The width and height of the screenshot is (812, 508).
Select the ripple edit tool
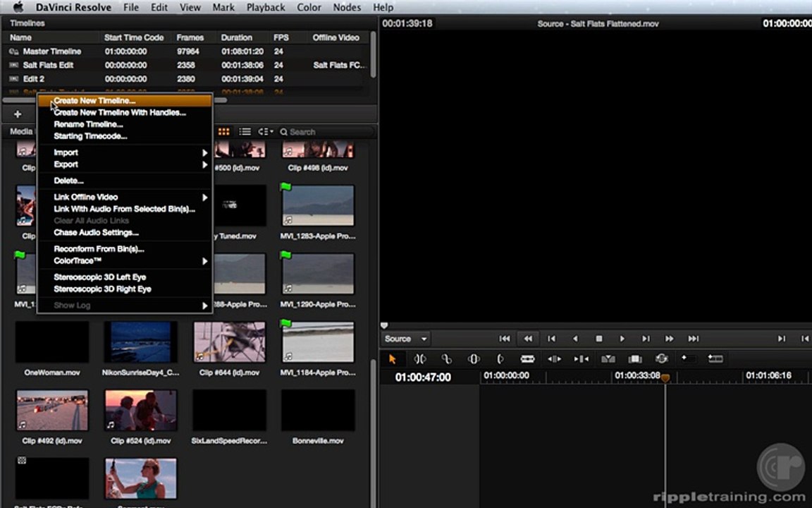coord(420,358)
